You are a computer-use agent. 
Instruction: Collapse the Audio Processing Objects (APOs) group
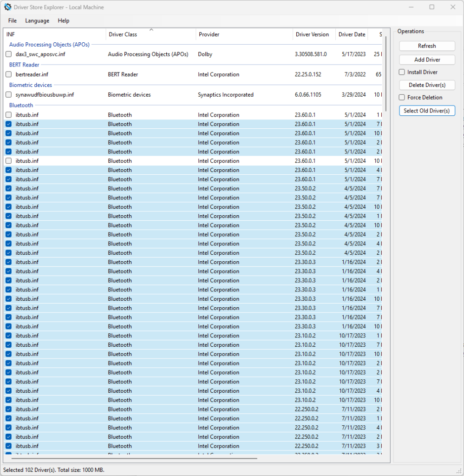pyautogui.click(x=49, y=45)
